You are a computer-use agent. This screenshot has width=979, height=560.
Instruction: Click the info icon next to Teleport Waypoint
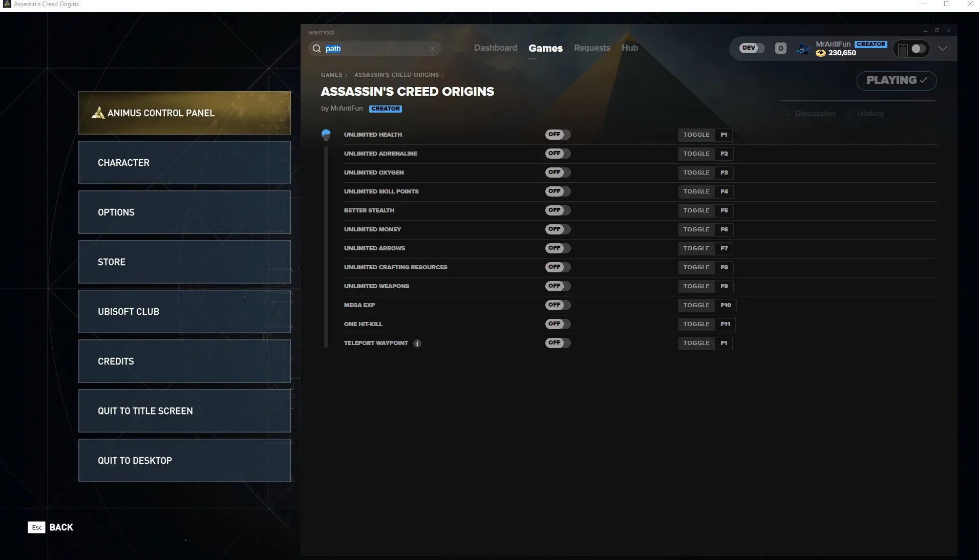pyautogui.click(x=417, y=343)
